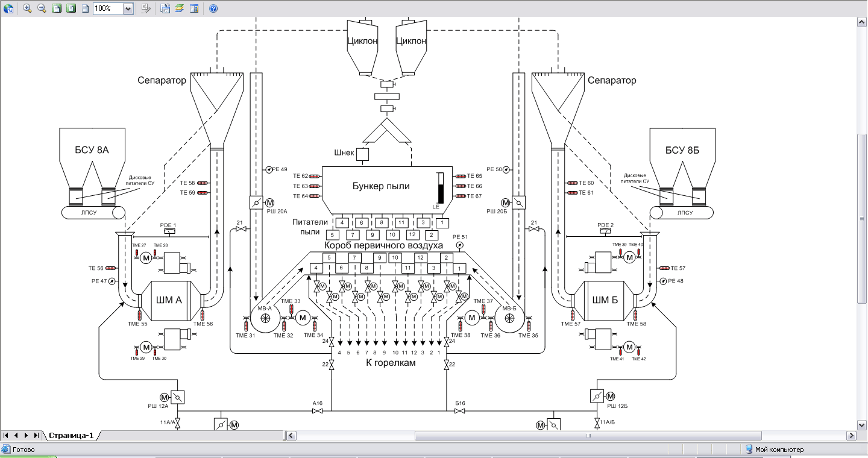The width and height of the screenshot is (868, 458).
Task: Open the display settings icon
Action: click(194, 8)
